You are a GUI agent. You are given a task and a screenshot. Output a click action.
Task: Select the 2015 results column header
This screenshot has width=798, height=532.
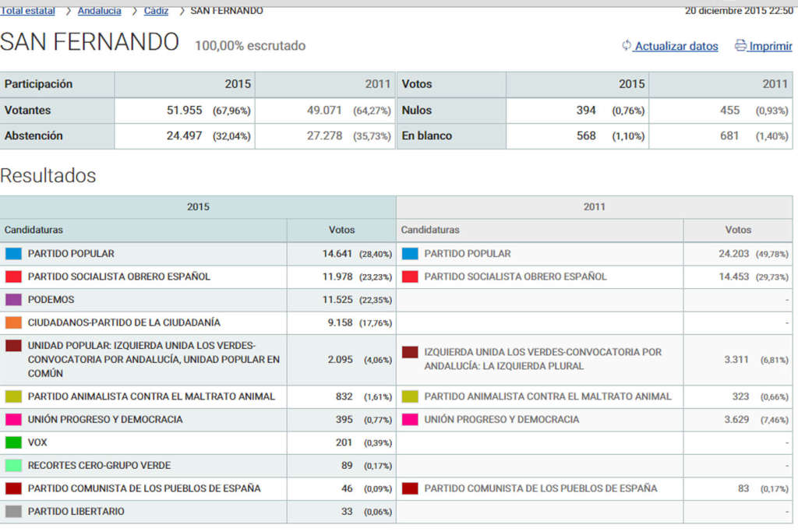tap(198, 207)
